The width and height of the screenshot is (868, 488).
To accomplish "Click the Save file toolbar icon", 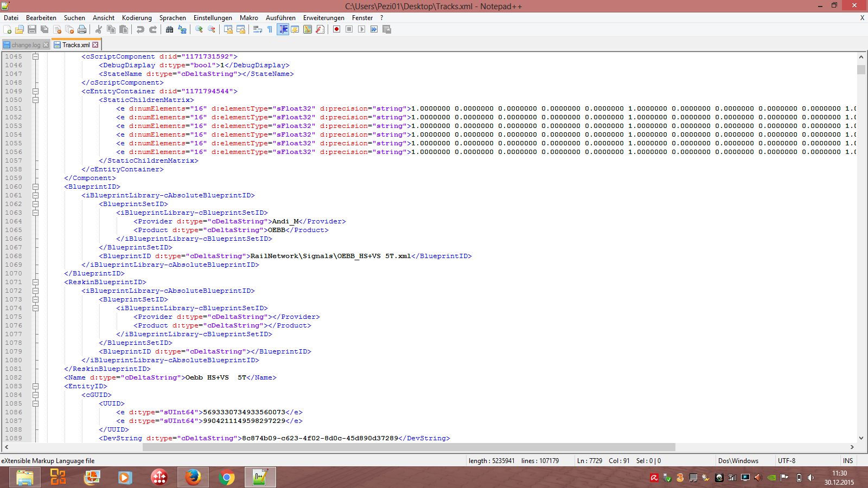I will (32, 29).
